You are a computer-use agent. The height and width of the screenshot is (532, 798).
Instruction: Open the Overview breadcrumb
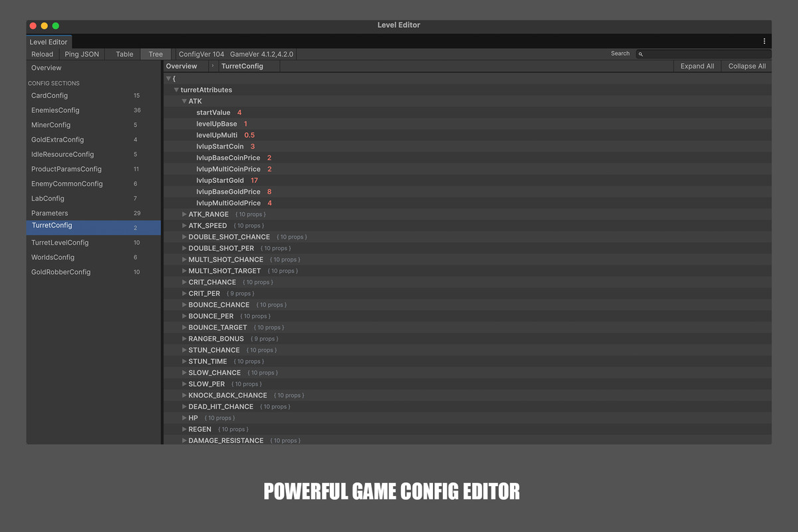[x=182, y=66]
